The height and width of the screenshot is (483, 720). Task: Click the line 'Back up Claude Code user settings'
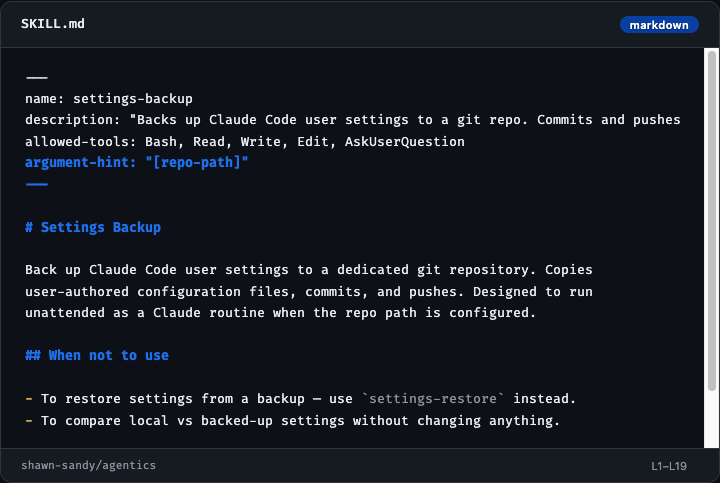309,270
